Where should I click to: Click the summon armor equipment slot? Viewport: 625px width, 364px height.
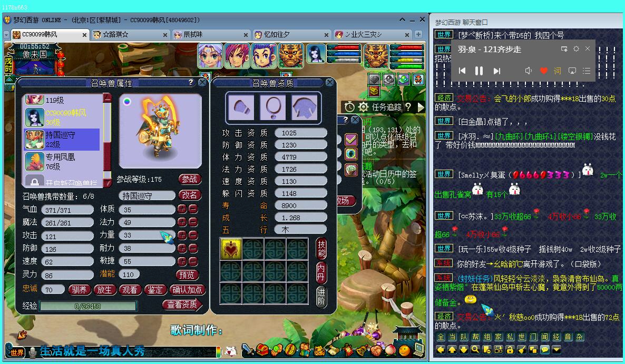[x=305, y=107]
